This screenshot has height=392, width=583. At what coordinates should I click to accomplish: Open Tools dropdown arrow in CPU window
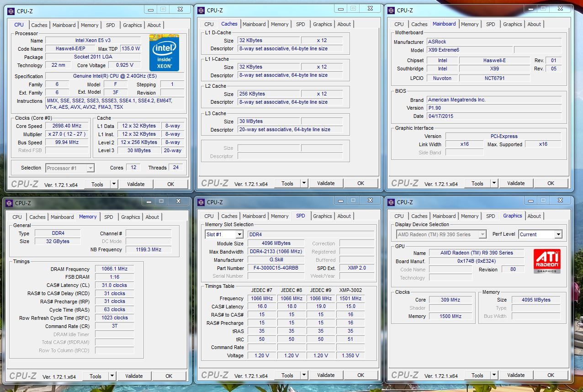click(114, 184)
